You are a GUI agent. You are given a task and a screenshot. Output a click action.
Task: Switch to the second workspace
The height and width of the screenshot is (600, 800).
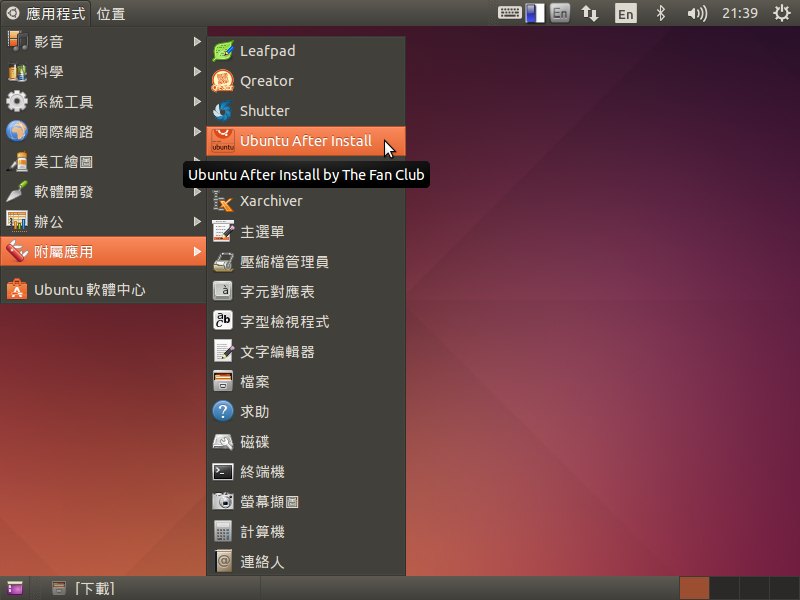point(724,588)
